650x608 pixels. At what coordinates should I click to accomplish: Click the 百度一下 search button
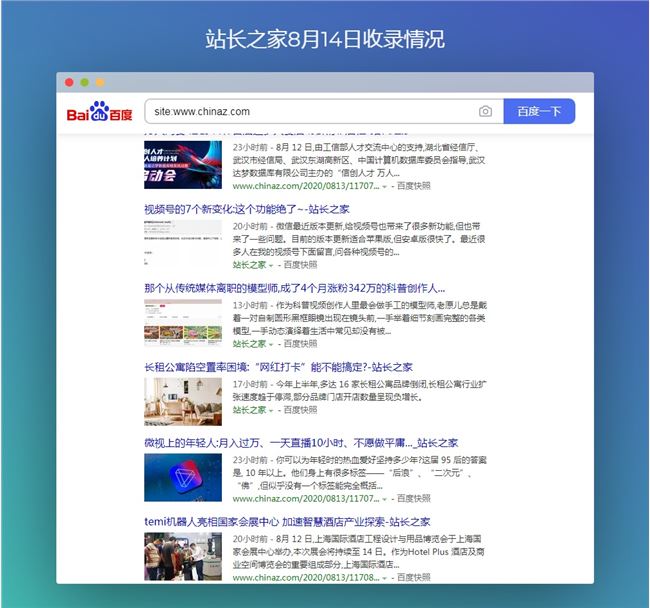click(x=539, y=112)
